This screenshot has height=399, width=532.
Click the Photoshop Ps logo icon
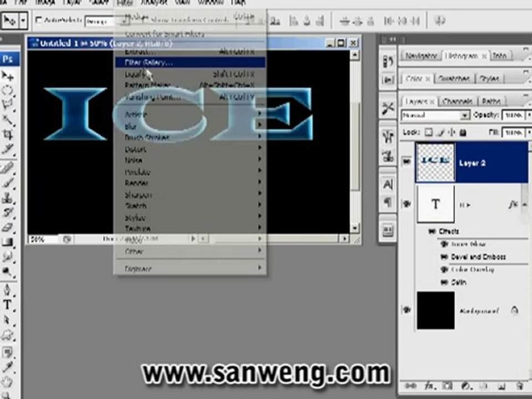click(8, 59)
